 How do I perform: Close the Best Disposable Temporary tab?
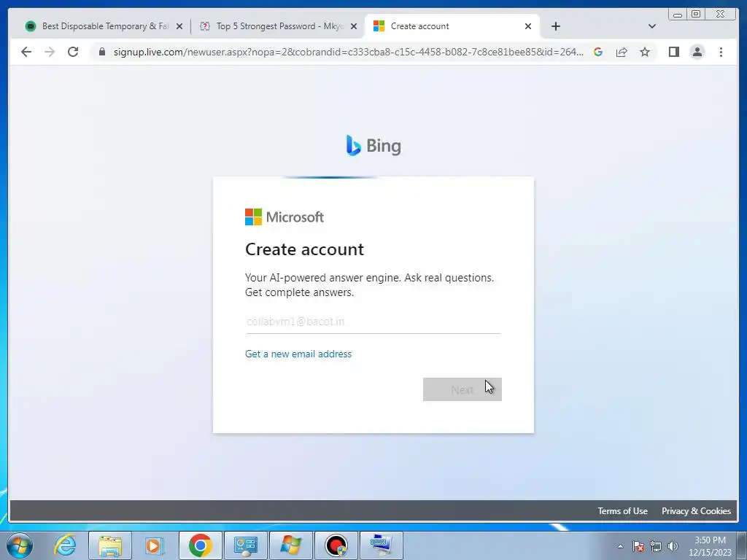coord(179,26)
